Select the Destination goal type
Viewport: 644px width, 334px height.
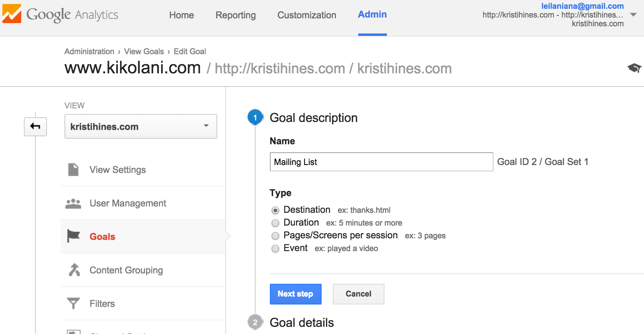(x=275, y=210)
